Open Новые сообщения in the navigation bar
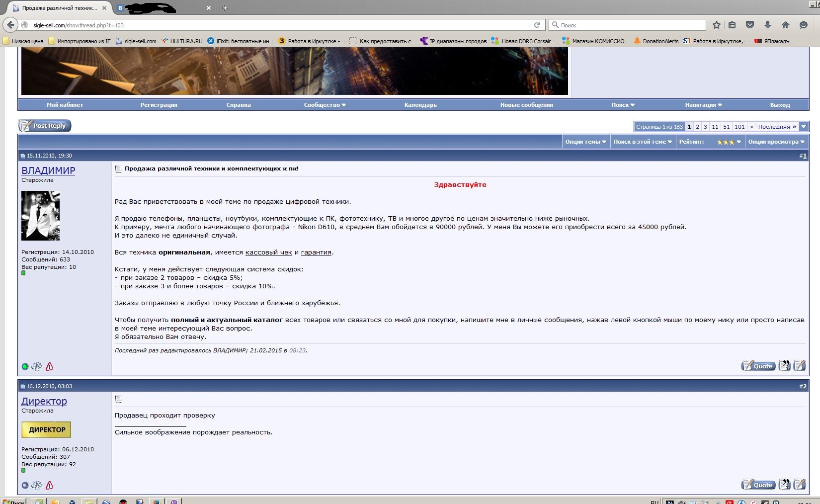 [x=526, y=105]
